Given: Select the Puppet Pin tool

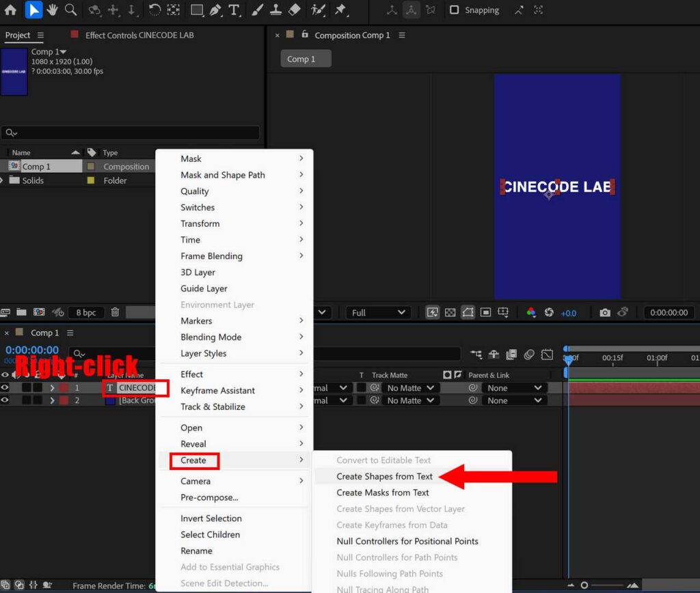Looking at the screenshot, I should (x=340, y=10).
